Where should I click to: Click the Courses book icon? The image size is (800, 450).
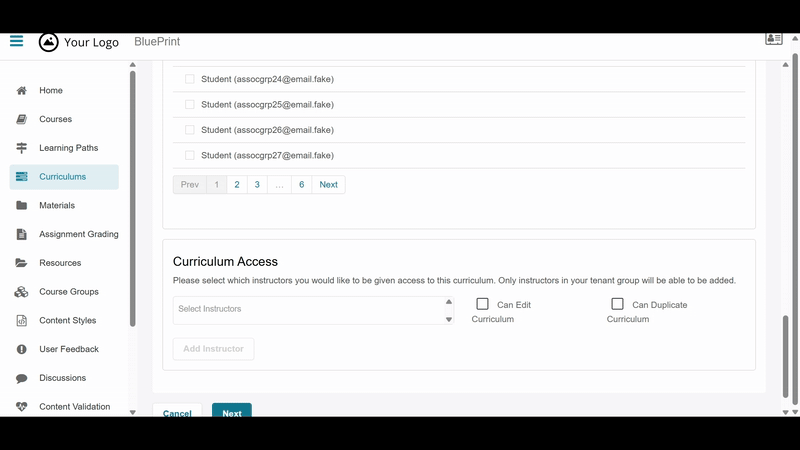(21, 120)
